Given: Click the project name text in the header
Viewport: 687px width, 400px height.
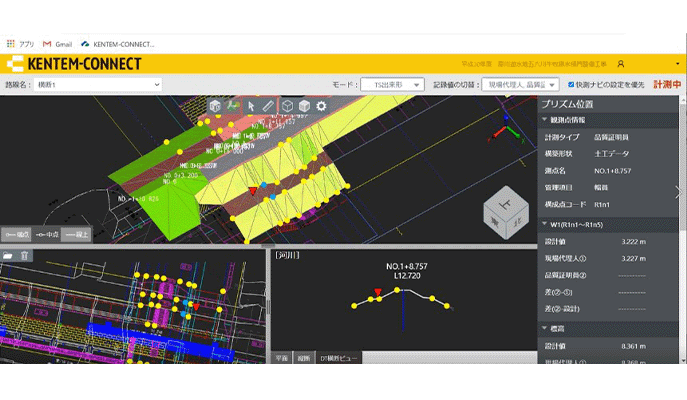Looking at the screenshot, I should (x=534, y=64).
